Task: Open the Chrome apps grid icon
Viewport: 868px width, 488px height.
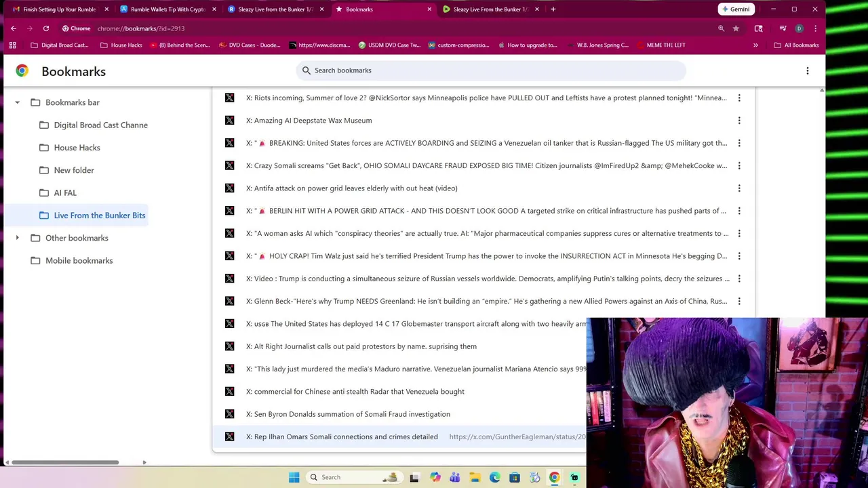Action: click(x=12, y=45)
